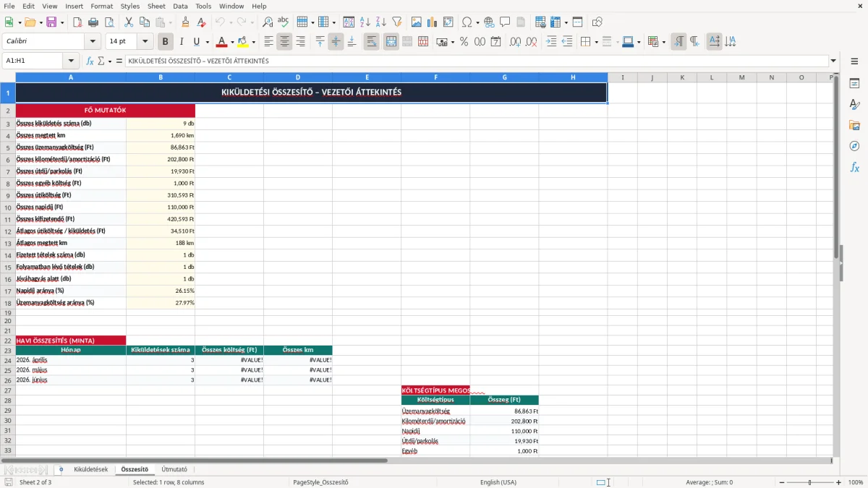Open the Borders dropdown arrow
The width and height of the screenshot is (868, 488).
pos(596,42)
